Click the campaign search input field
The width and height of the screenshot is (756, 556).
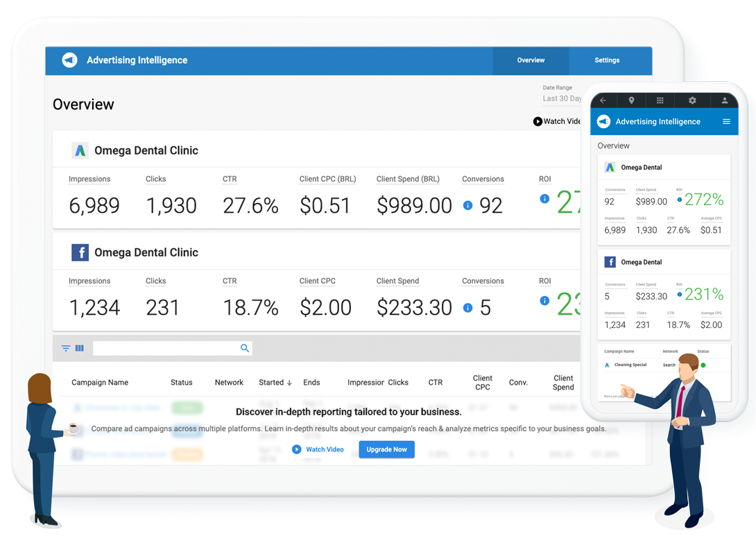173,348
